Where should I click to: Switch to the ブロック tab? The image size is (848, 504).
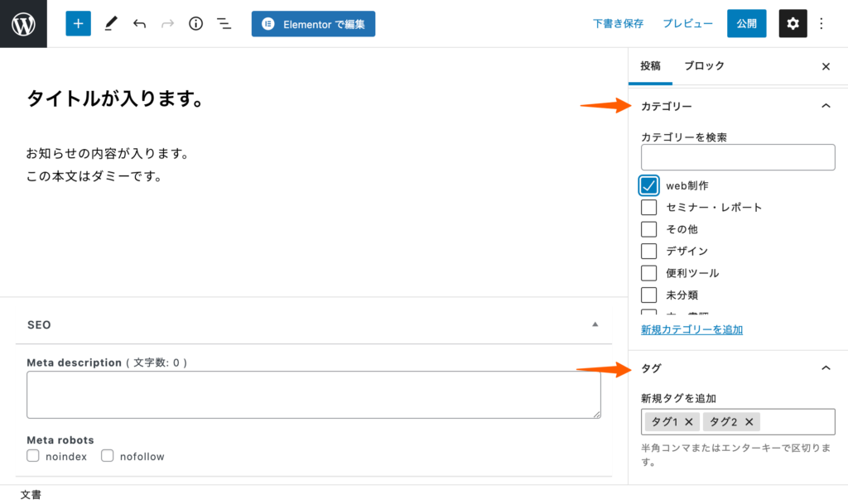click(x=704, y=66)
